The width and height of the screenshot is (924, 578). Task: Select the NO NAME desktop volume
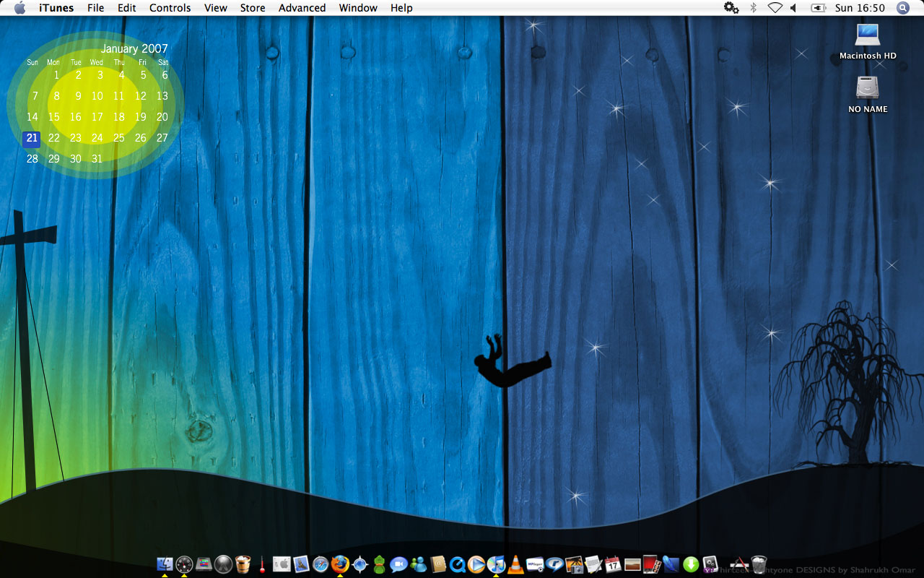click(868, 95)
